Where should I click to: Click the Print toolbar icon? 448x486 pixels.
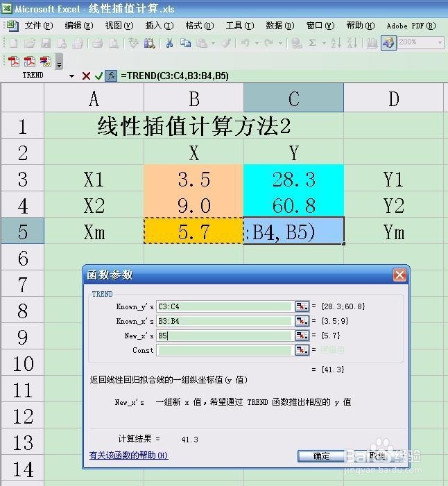tap(97, 43)
